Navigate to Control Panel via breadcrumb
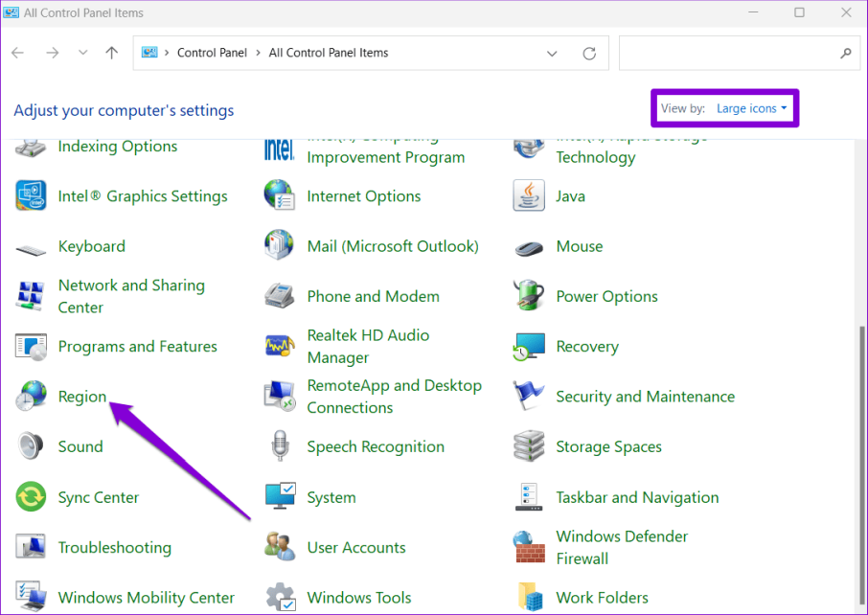 (212, 53)
